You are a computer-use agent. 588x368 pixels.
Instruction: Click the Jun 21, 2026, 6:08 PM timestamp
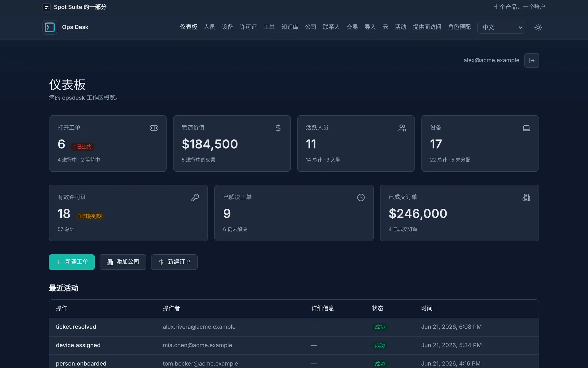point(451,327)
